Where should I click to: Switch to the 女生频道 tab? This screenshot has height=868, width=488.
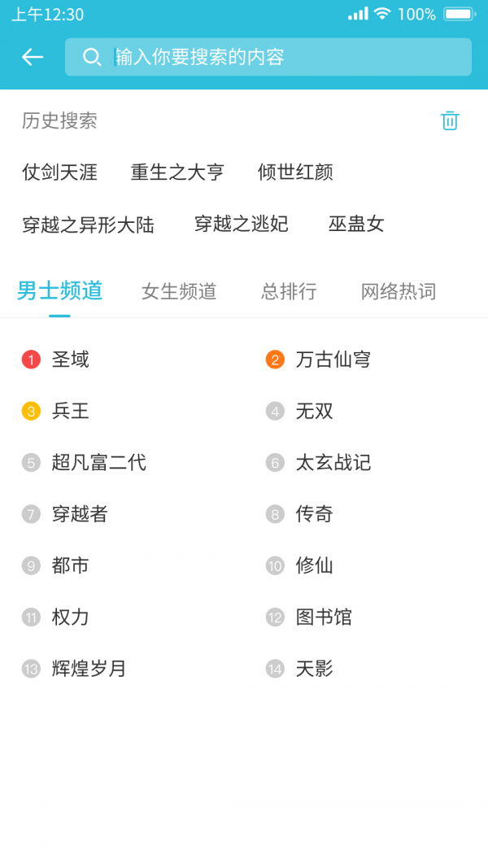coord(179,290)
